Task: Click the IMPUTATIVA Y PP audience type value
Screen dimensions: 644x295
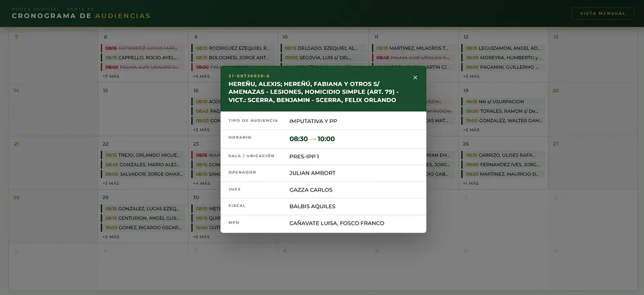Action: pyautogui.click(x=314, y=121)
